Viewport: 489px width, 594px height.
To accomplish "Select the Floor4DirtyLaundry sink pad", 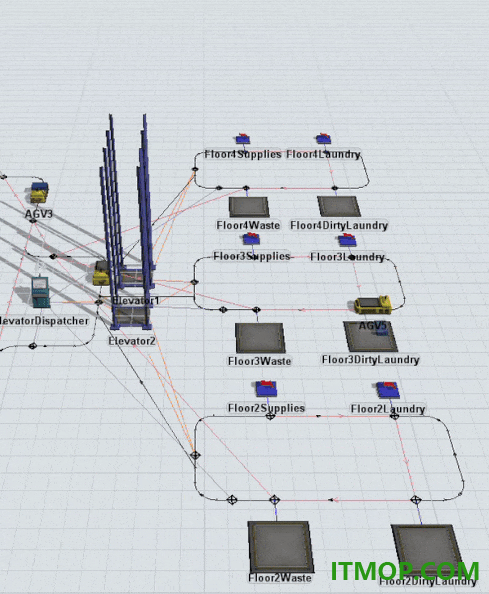I will 339,206.
